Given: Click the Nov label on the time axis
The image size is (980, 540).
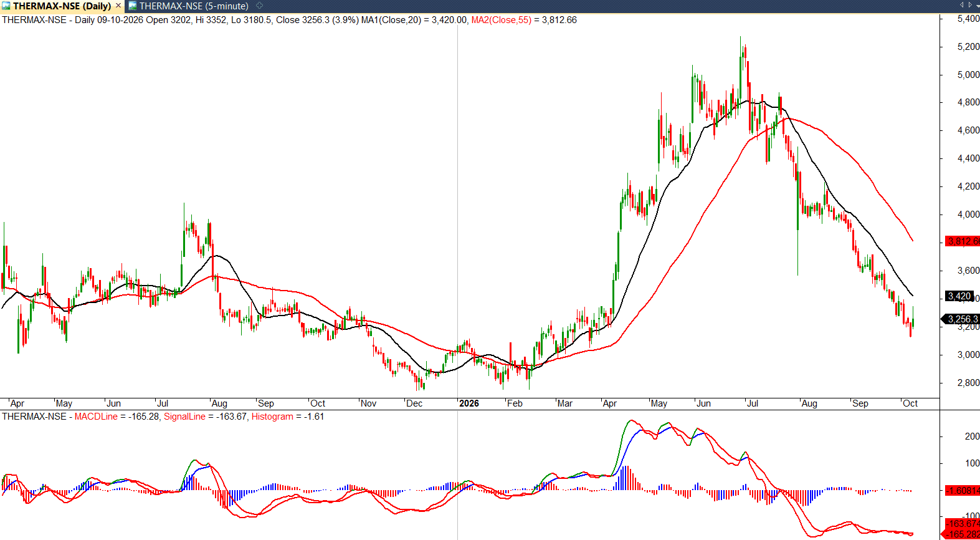Looking at the screenshot, I should [x=369, y=403].
